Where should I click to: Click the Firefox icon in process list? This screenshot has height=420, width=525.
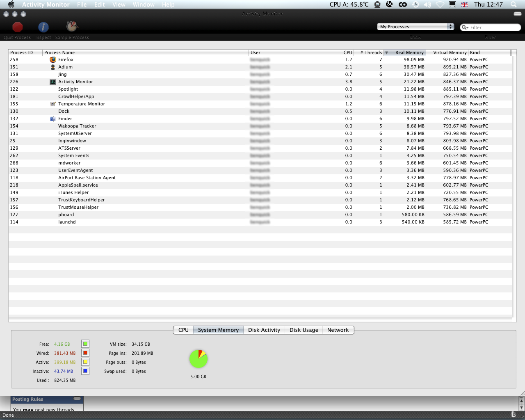tap(53, 59)
